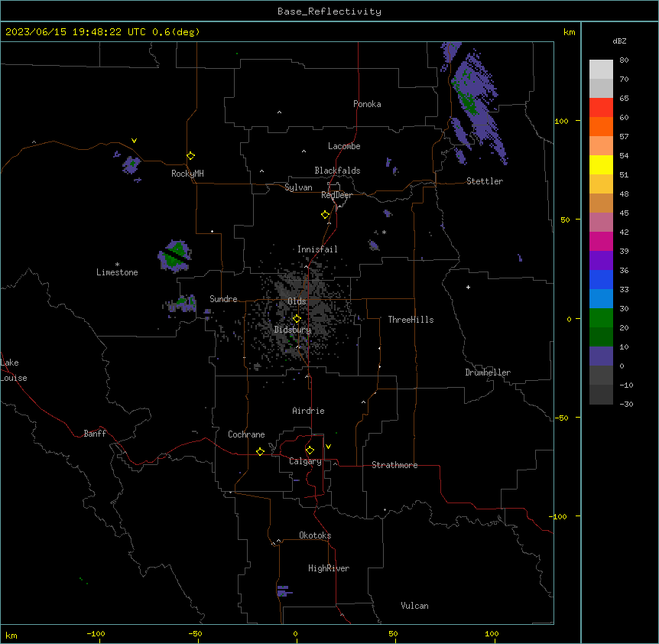659x644 pixels.
Task: Click the Banff label
Action: click(95, 434)
